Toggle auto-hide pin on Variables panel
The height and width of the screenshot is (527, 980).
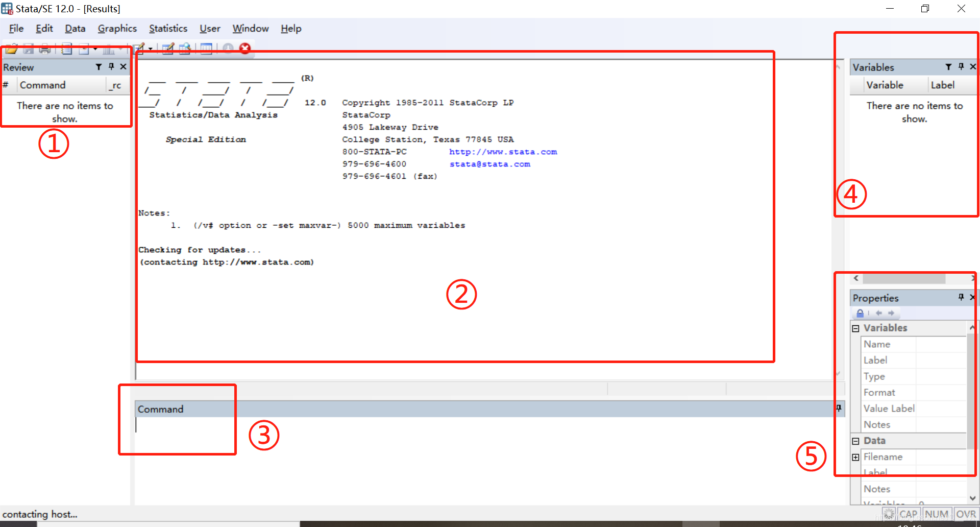coord(961,66)
